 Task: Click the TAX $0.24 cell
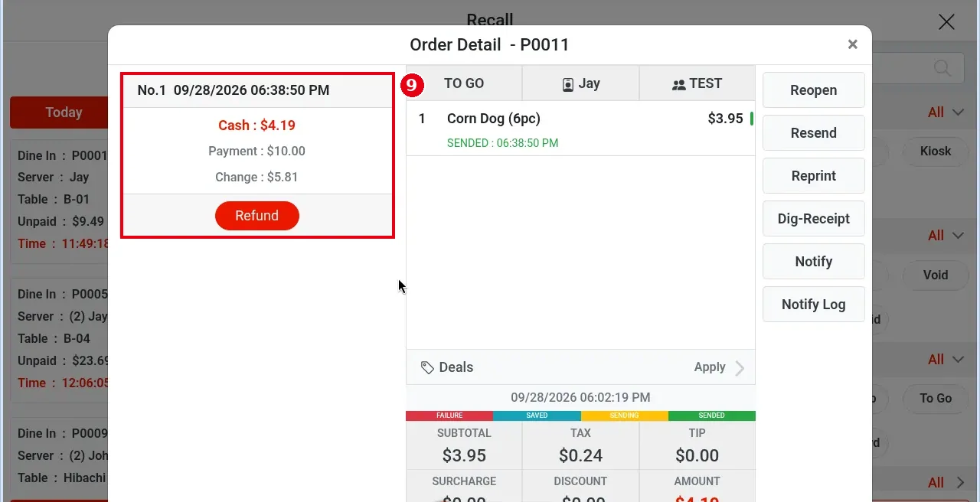[580, 445]
